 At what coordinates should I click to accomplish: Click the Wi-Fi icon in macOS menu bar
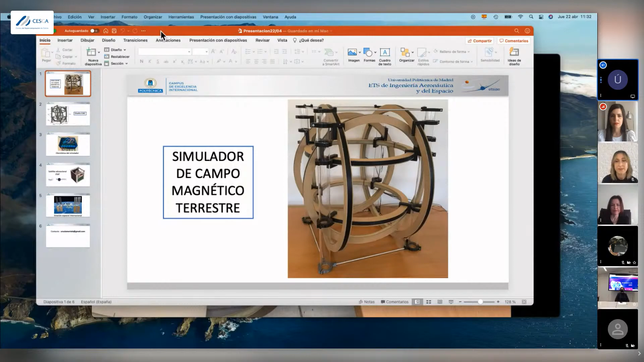click(x=521, y=17)
